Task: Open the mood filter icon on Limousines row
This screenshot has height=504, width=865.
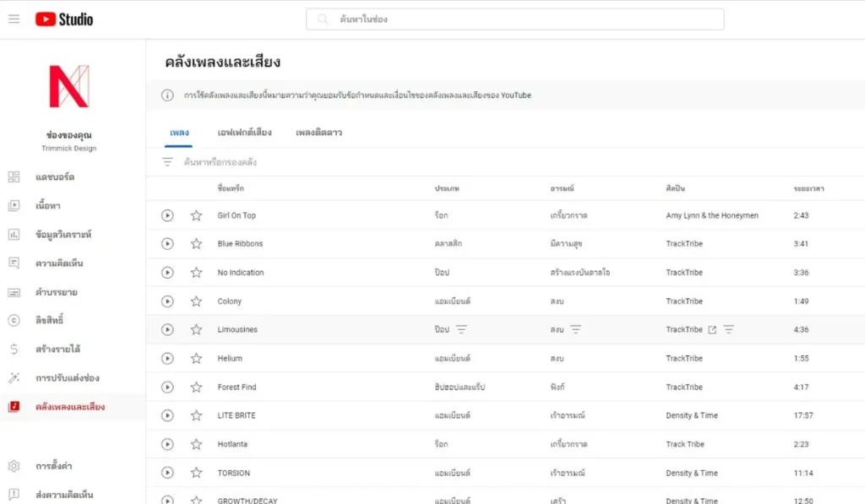Action: (575, 330)
